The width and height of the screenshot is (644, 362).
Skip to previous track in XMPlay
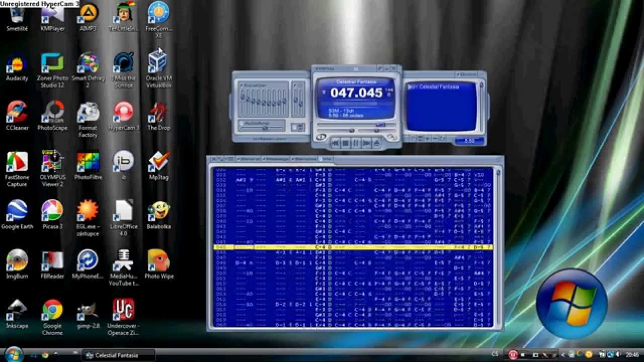(336, 142)
